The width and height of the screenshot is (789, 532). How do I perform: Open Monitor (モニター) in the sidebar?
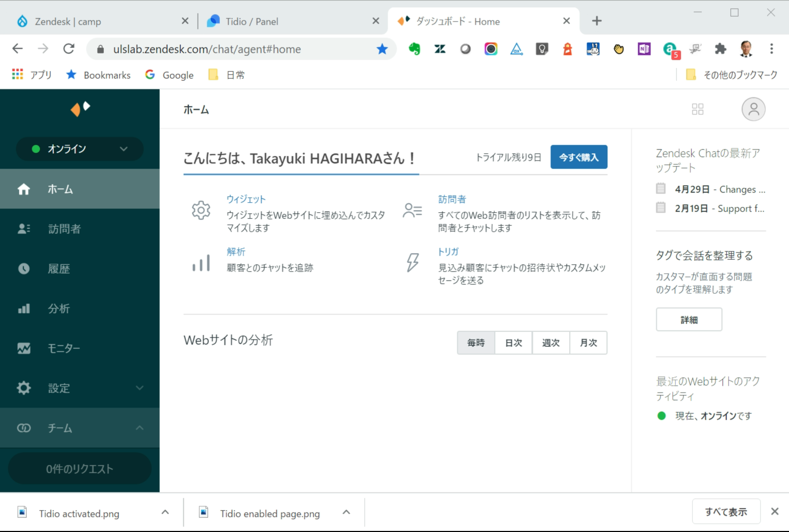tap(80, 348)
